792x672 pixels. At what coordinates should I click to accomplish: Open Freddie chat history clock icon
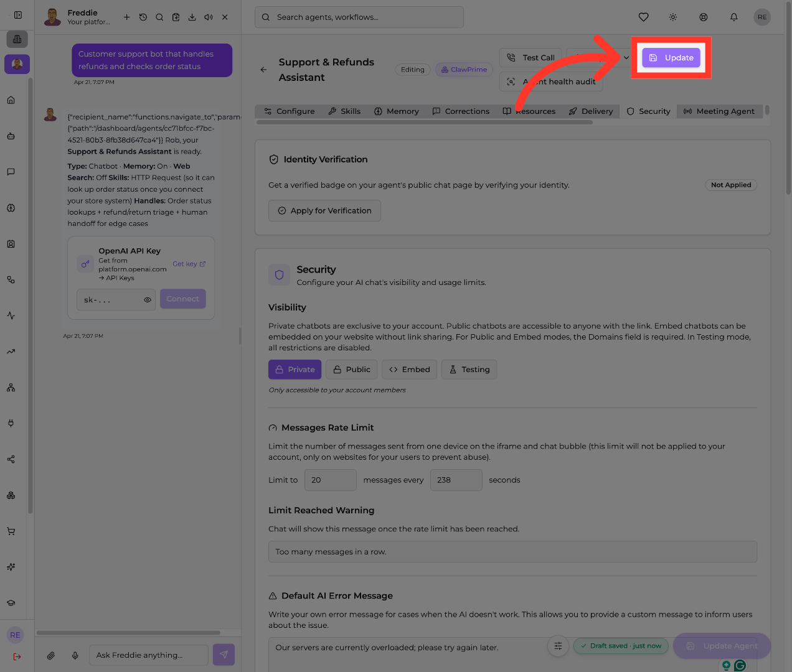143,17
